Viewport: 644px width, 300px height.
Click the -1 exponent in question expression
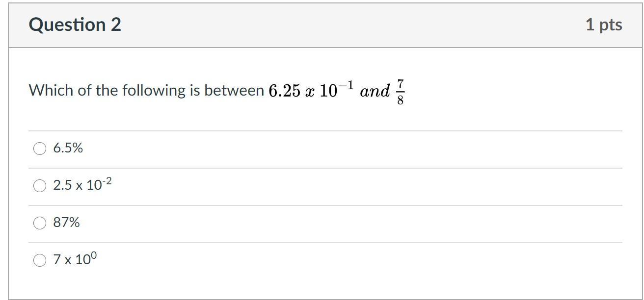click(x=347, y=85)
